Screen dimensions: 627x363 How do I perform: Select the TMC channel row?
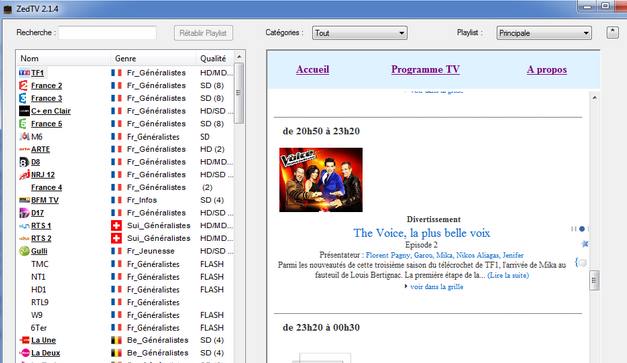125,264
